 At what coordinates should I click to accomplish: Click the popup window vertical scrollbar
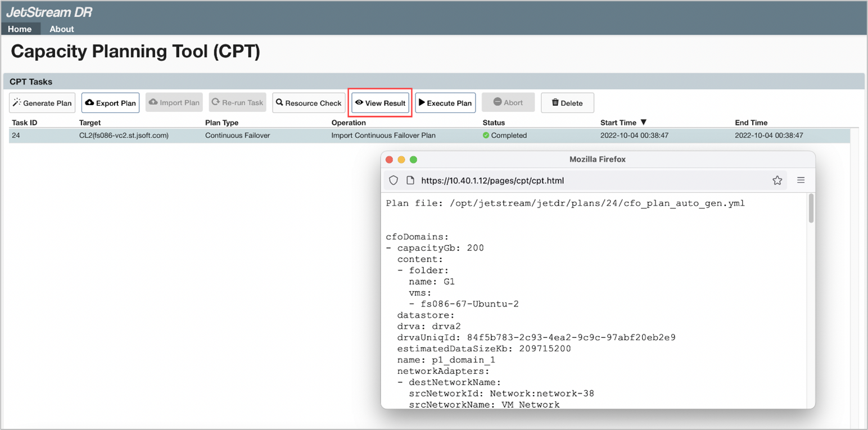pos(811,209)
